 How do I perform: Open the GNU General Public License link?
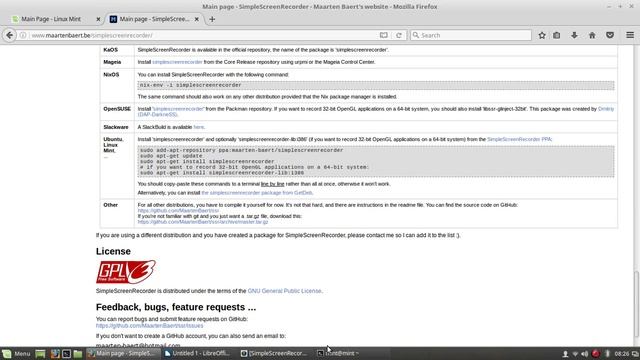pos(284,291)
